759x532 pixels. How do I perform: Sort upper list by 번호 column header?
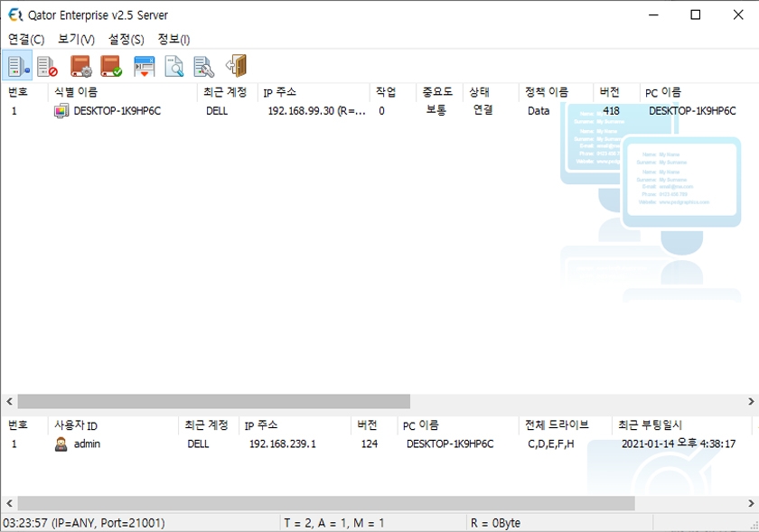coord(24,92)
